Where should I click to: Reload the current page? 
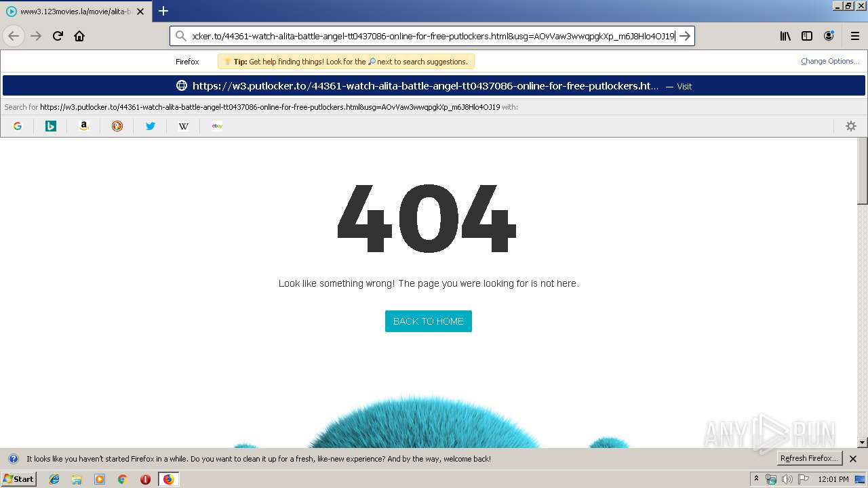pos(58,36)
